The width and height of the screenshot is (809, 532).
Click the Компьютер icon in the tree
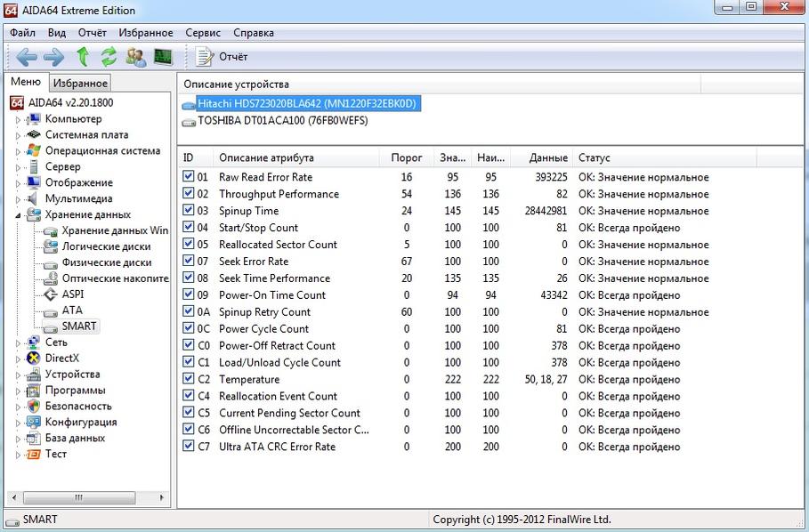click(x=34, y=119)
